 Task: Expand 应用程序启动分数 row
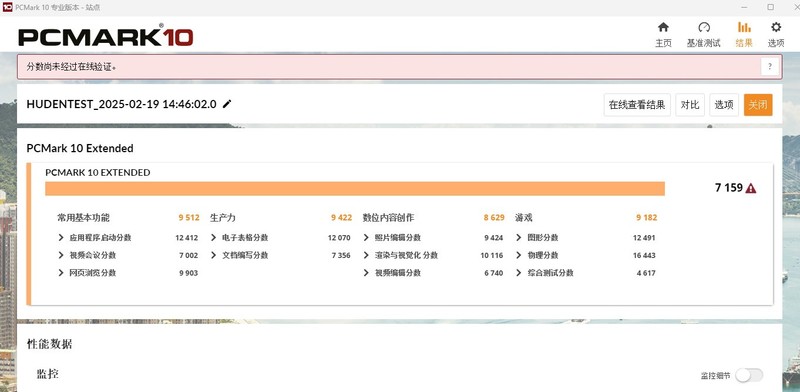coord(61,237)
